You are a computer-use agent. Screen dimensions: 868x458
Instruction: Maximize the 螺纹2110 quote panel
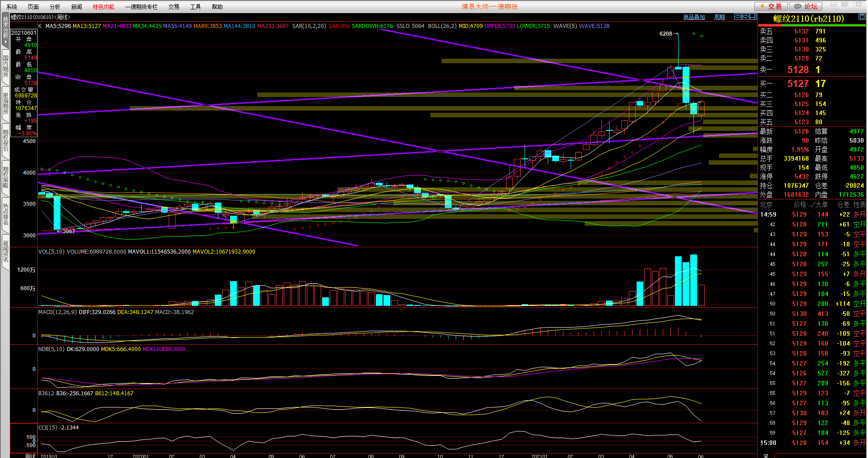pos(862,17)
